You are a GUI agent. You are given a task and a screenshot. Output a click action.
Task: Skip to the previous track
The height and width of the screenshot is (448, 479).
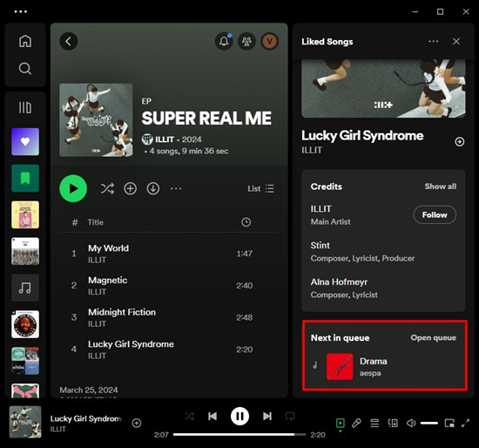point(213,417)
